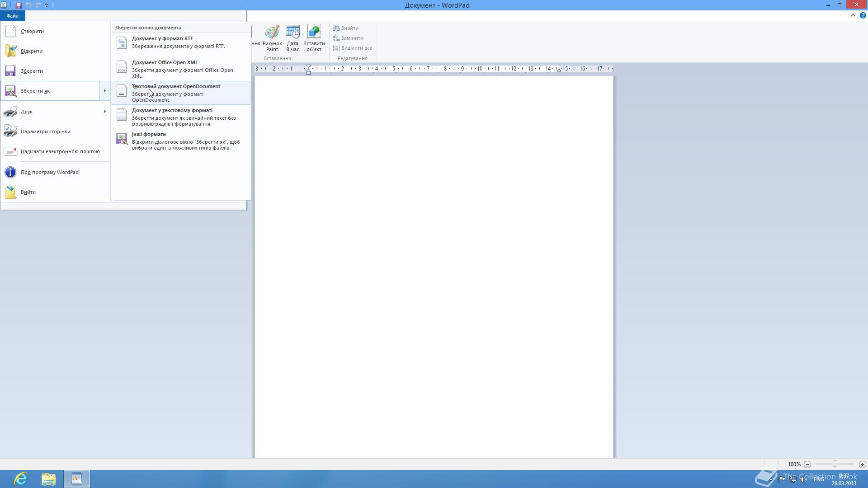Screen dimensions: 868x488
Task: Click undo in the quick access toolbar
Action: click(28, 5)
